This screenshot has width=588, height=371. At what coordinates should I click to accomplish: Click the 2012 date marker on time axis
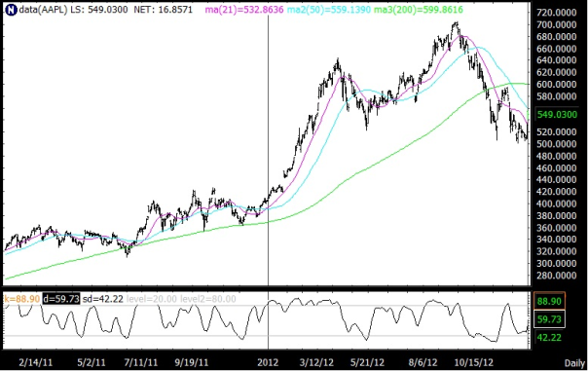[x=268, y=363]
